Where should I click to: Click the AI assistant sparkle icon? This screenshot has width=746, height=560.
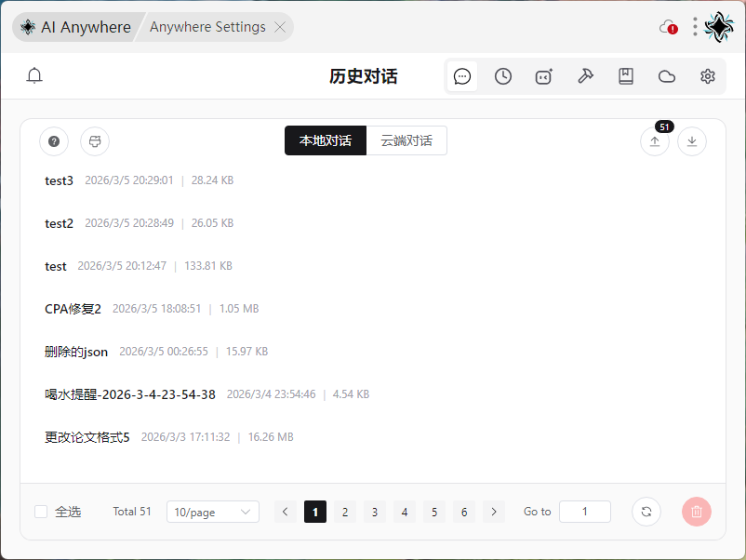click(x=544, y=76)
